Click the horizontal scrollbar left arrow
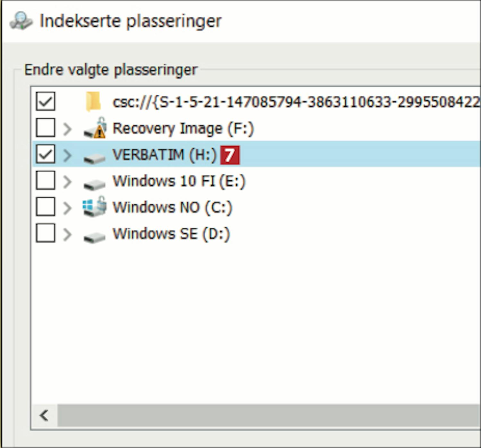Viewport: 481px width, 448px height. 44,416
